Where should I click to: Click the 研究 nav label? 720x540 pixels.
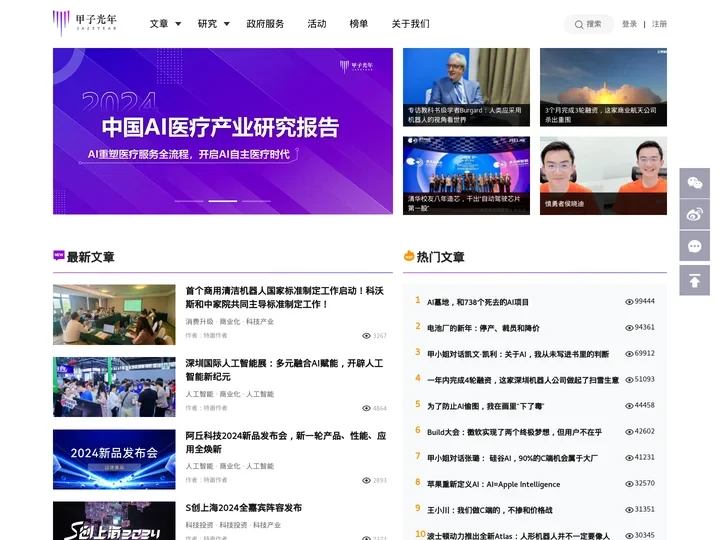tap(207, 24)
